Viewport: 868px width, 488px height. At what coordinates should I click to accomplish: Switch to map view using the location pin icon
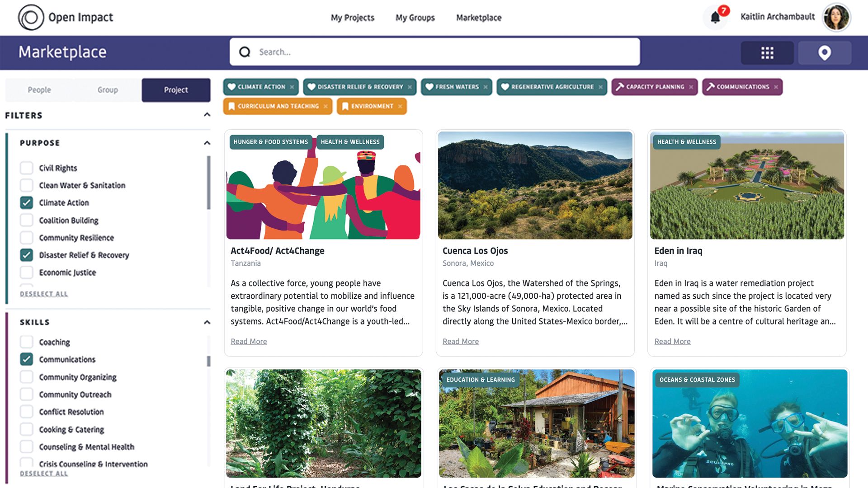825,52
